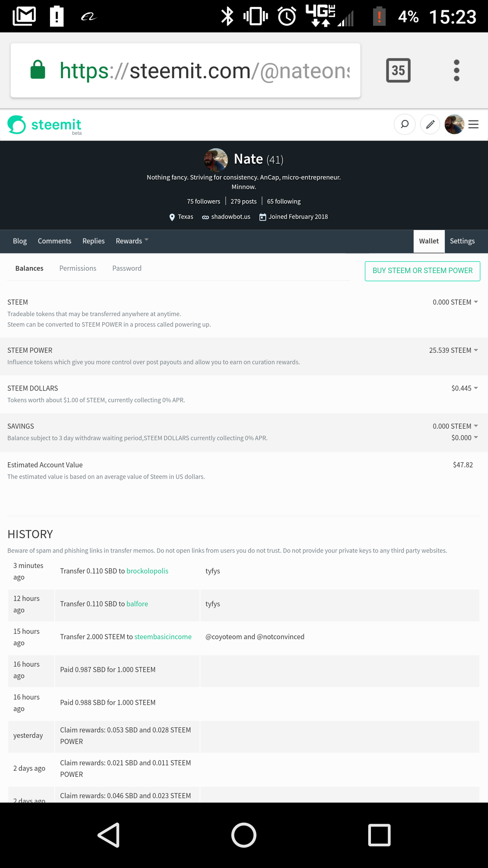Tap the alarm clock status icon
The width and height of the screenshot is (488, 868).
point(287,16)
